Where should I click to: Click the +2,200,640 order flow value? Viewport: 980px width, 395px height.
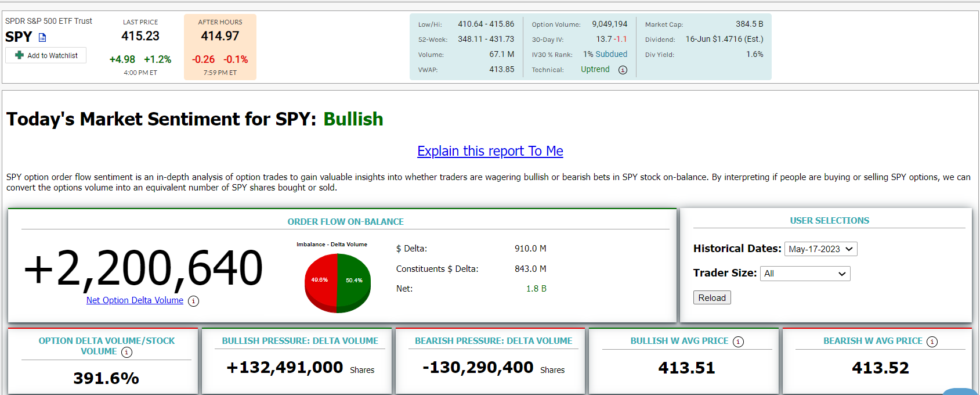click(143, 268)
